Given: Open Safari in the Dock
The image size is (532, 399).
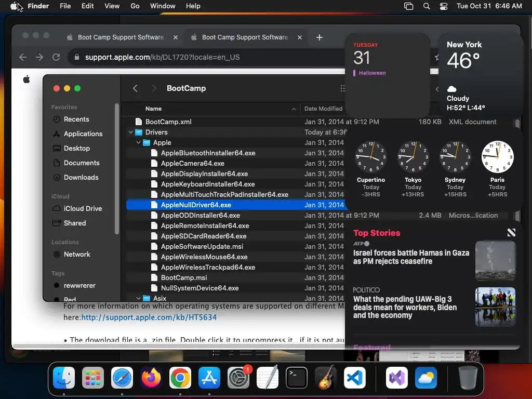Looking at the screenshot, I should point(122,378).
